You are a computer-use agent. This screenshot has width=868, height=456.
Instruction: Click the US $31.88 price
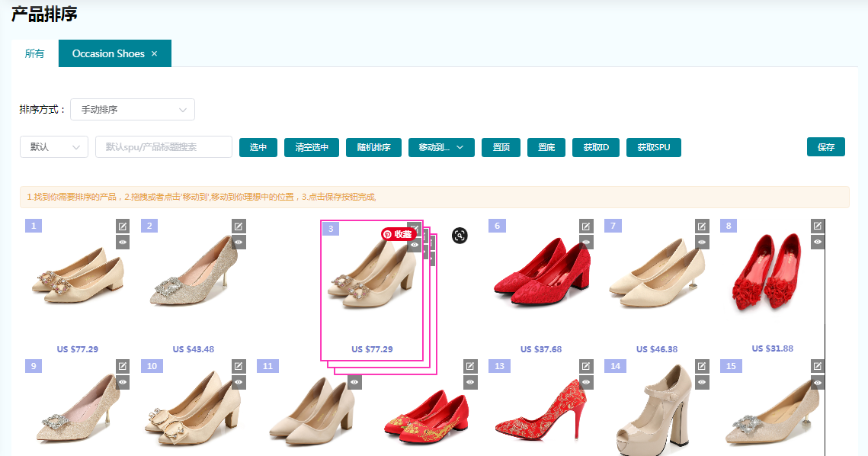pos(772,348)
